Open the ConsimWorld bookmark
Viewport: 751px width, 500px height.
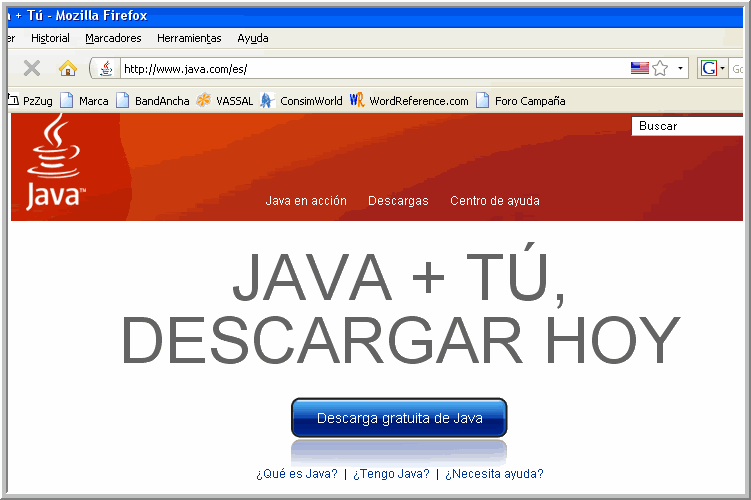pos(301,101)
